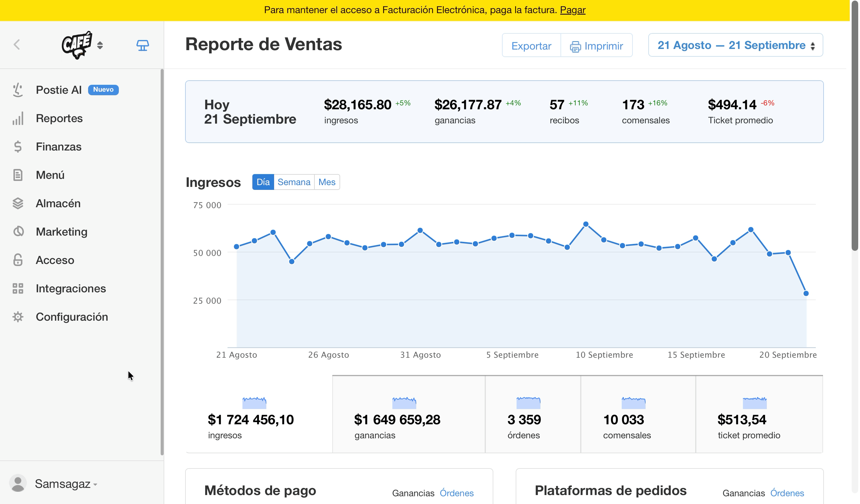860x504 pixels.
Task: Click the Almacén layers icon
Action: [x=18, y=203]
